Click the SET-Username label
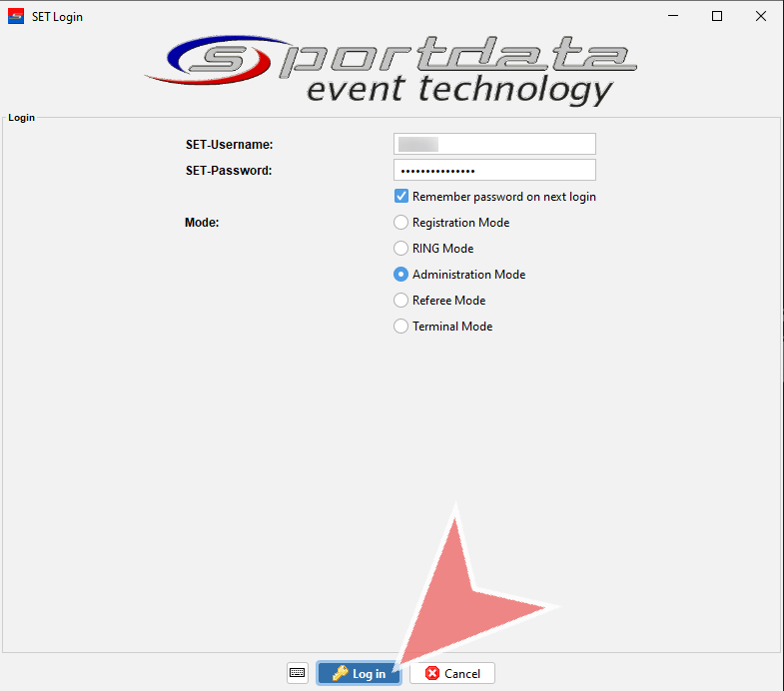 [229, 145]
